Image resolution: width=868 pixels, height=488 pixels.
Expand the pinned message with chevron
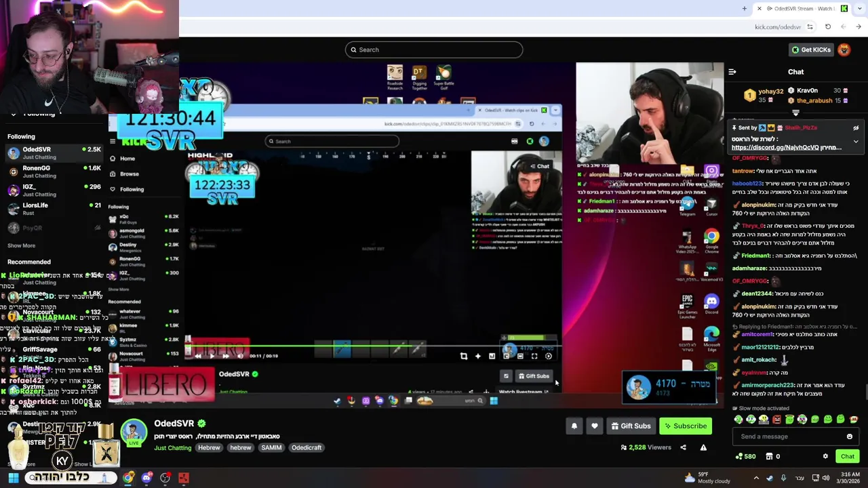(x=856, y=142)
